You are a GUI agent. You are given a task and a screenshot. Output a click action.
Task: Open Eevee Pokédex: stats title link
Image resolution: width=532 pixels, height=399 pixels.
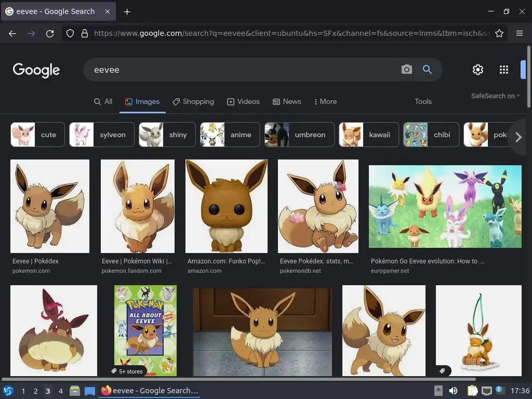(x=316, y=261)
